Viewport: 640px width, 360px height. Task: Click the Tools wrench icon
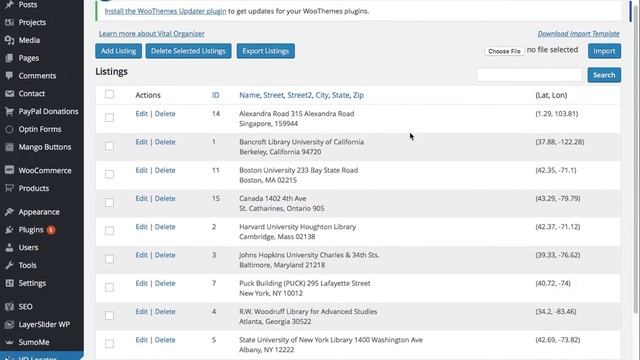click(9, 265)
